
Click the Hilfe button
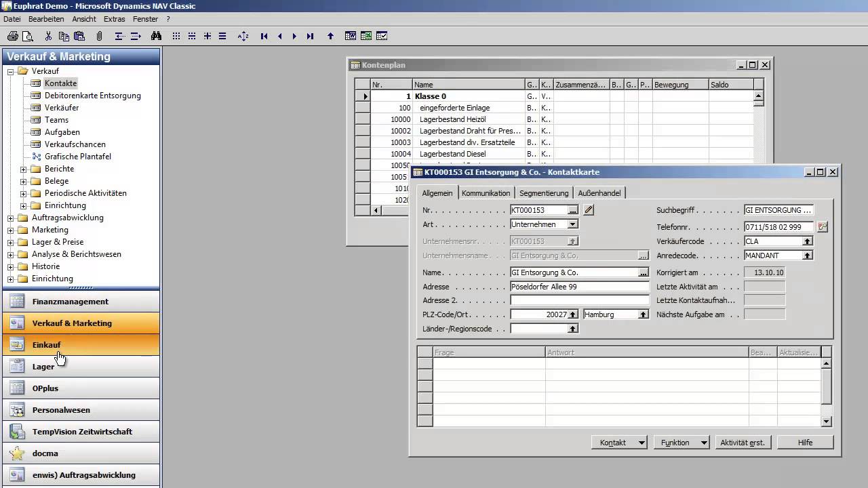(x=805, y=443)
